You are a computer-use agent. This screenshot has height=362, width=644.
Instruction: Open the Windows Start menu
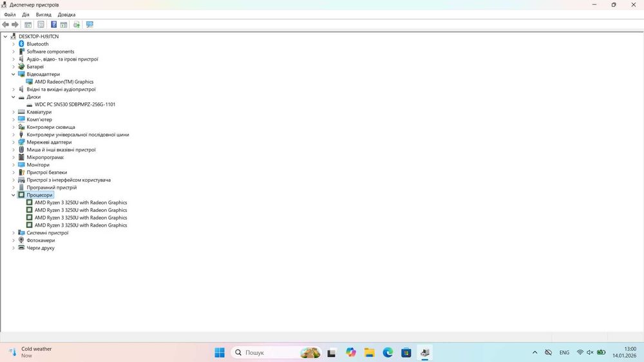pos(220,352)
